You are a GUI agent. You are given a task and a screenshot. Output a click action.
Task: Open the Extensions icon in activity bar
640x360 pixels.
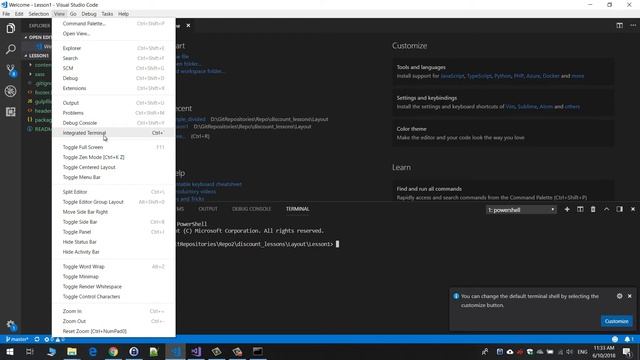(x=11, y=112)
